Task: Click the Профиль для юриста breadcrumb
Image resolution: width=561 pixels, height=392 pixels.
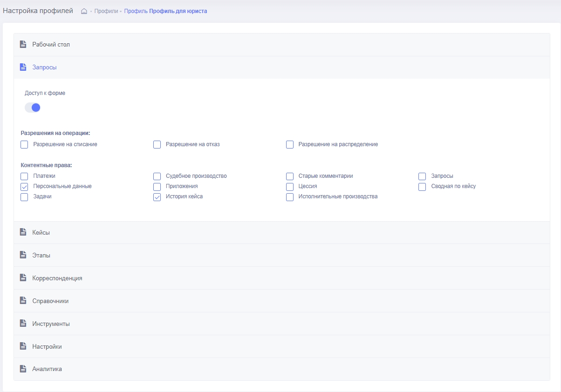Action: click(178, 11)
